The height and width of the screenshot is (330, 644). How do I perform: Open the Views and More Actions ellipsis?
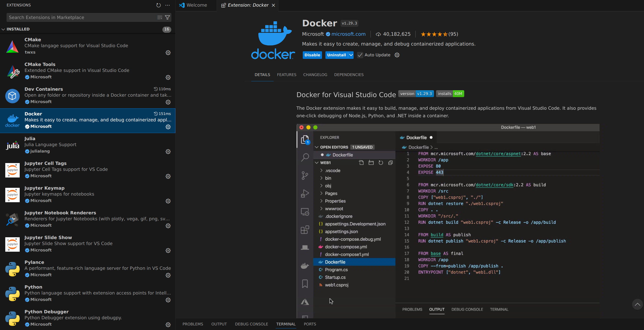tap(167, 5)
